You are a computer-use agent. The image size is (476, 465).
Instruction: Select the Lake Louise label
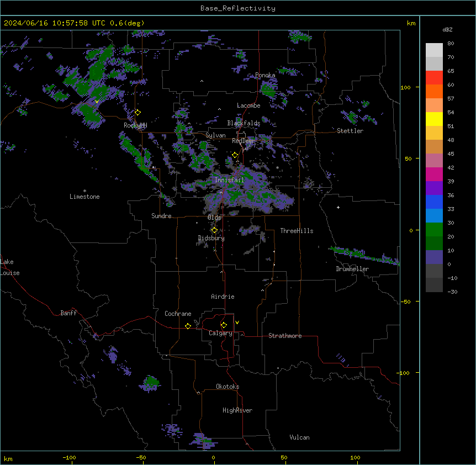[x=10, y=267]
